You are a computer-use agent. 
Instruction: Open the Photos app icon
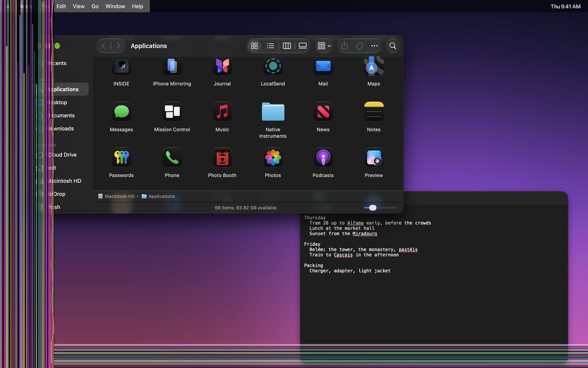click(x=273, y=158)
